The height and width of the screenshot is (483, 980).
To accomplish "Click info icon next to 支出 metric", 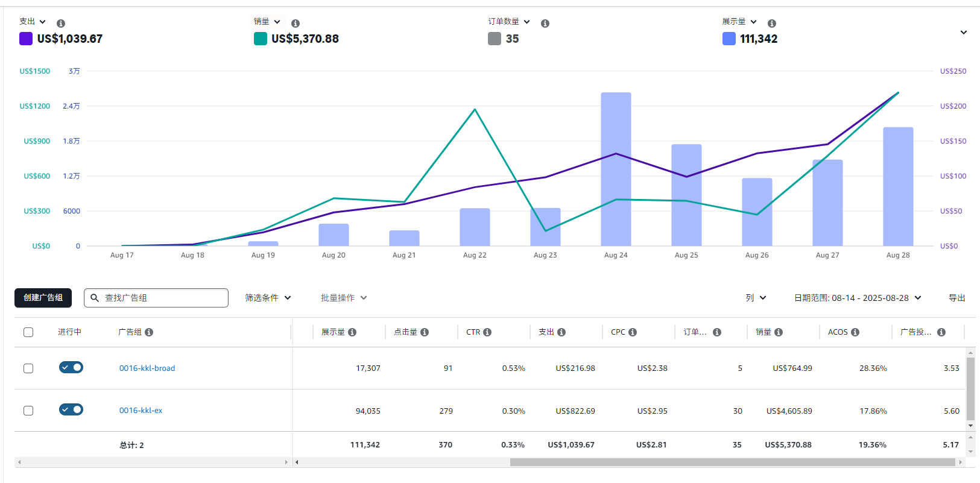I will pos(61,24).
